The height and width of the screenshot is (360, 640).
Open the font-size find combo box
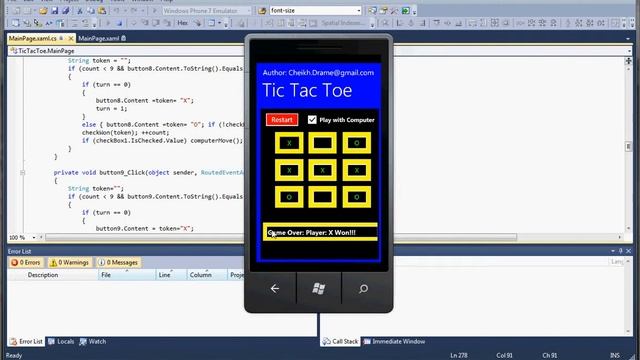pyautogui.click(x=316, y=11)
